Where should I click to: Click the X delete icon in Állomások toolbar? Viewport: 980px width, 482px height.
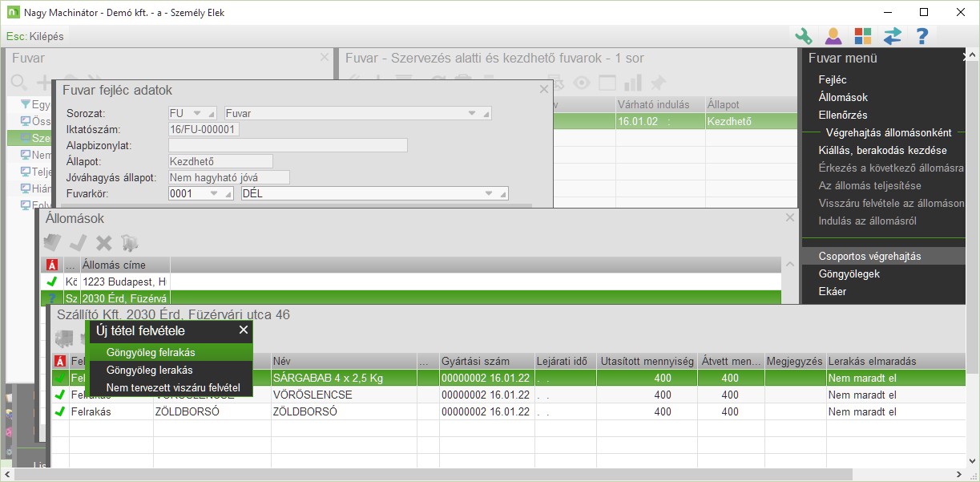(103, 242)
